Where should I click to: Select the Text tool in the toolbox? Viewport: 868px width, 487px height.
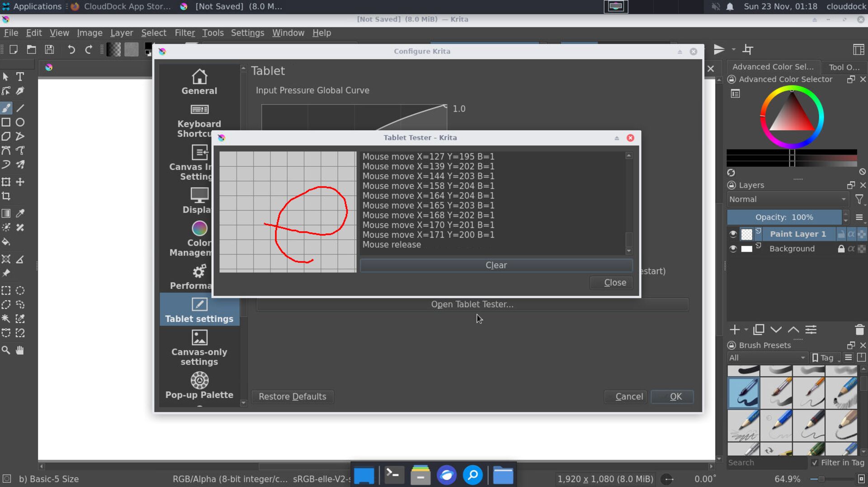(x=20, y=77)
